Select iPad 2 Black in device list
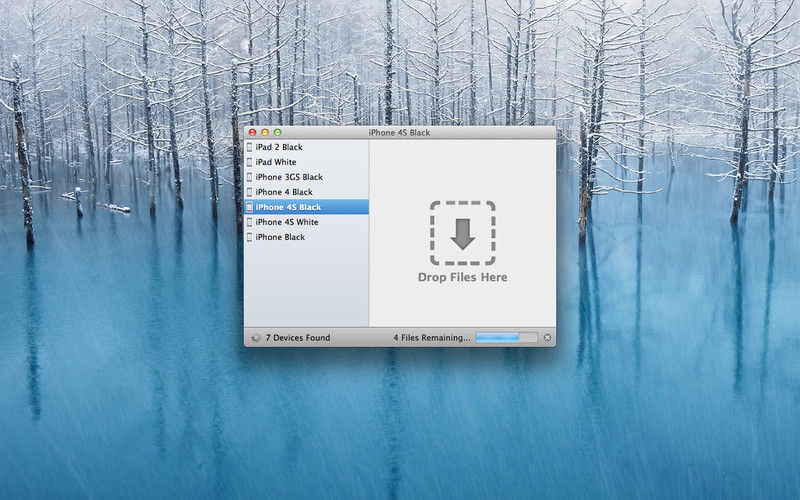This screenshot has height=500, width=800. (306, 147)
